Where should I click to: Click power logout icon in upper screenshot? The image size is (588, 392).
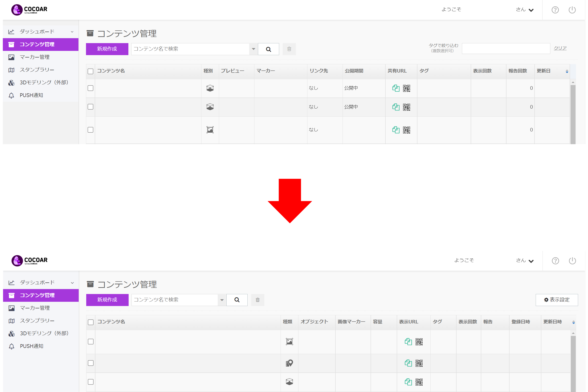[572, 10]
